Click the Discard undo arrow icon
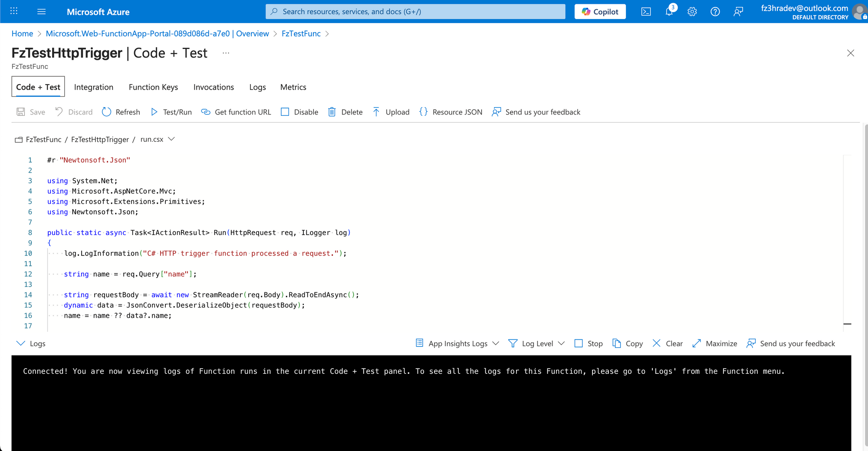Viewport: 868px width, 451px height. 59,112
